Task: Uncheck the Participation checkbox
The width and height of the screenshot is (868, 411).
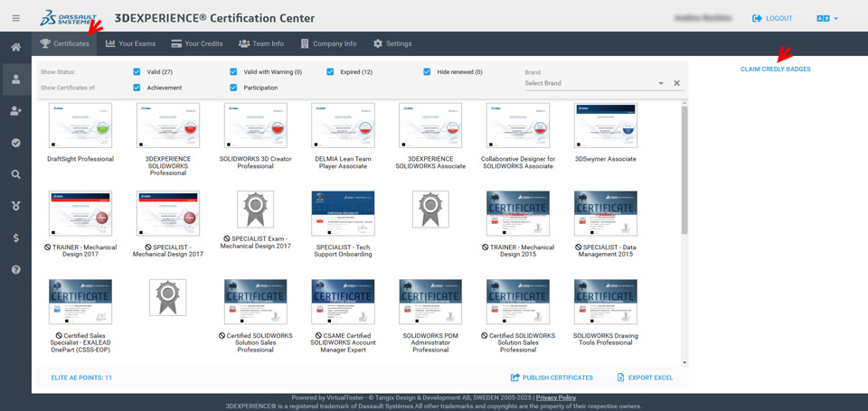Action: (x=233, y=88)
